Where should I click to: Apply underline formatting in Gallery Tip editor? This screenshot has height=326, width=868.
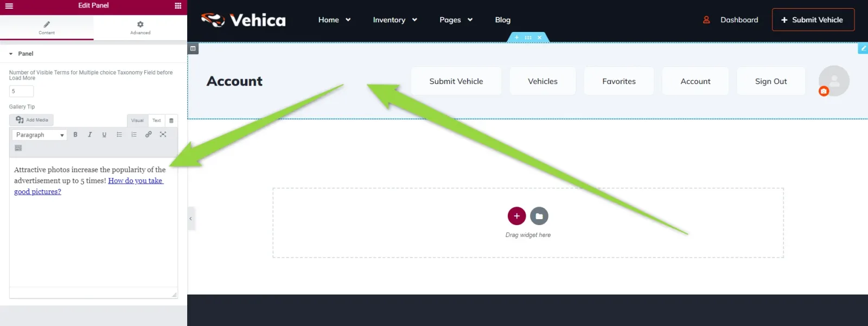pyautogui.click(x=104, y=135)
